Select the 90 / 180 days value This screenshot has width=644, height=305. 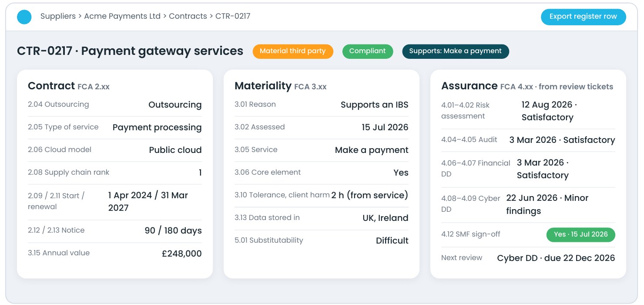pyautogui.click(x=173, y=230)
